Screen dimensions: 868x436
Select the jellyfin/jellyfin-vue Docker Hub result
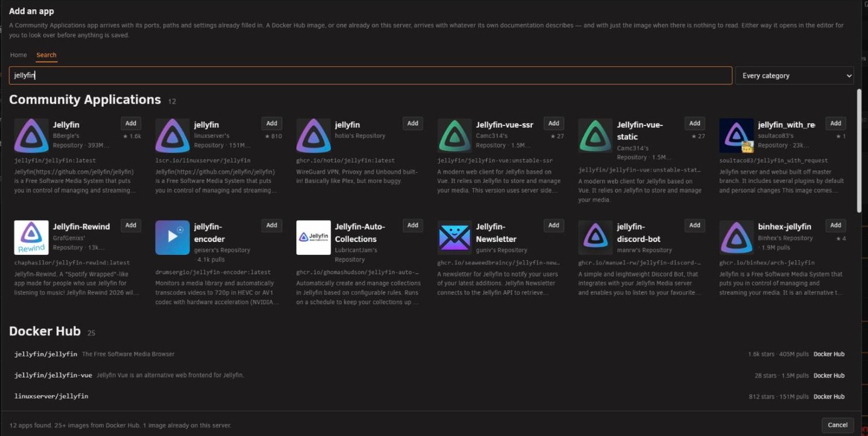(429, 375)
